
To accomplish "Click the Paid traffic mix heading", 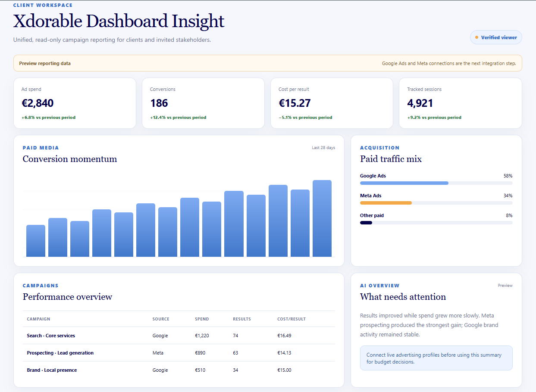I will click(391, 159).
